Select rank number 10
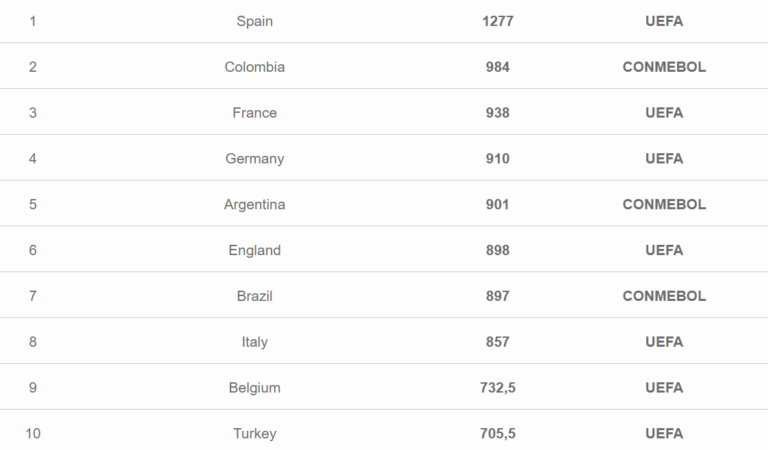The image size is (768, 450). [x=33, y=433]
